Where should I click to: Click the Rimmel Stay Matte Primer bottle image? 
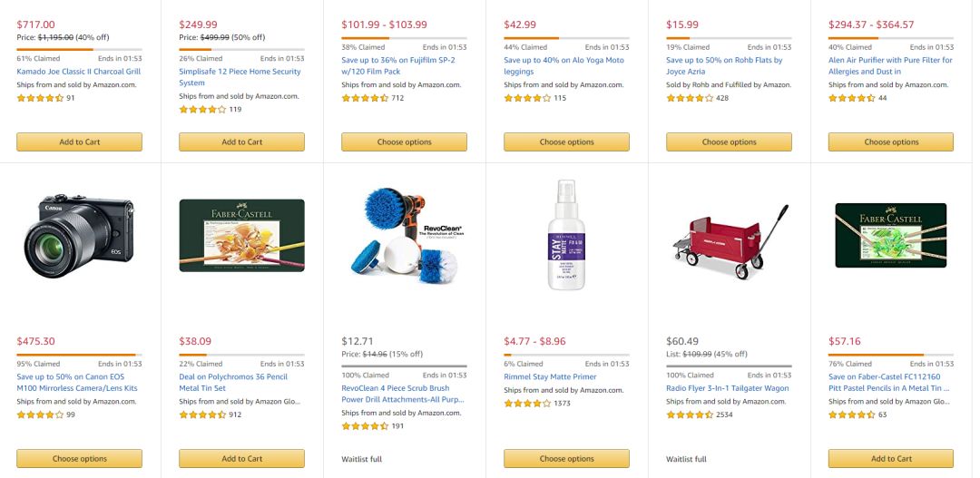coord(566,236)
